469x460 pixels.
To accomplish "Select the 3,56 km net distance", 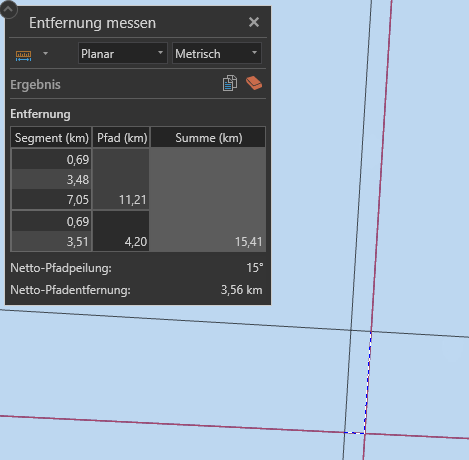I will coord(241,290).
